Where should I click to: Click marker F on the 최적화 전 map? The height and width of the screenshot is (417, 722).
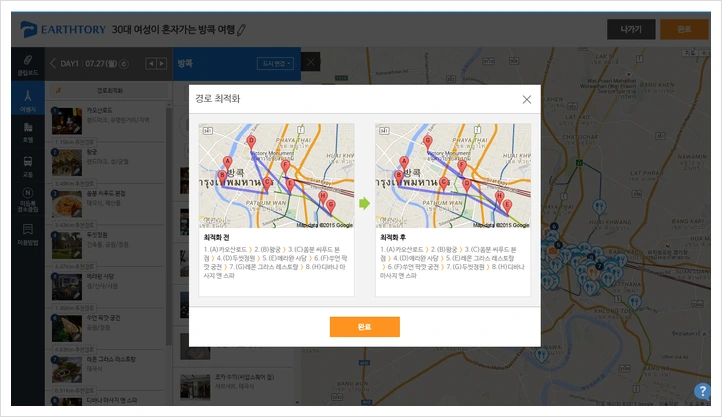coord(285,167)
